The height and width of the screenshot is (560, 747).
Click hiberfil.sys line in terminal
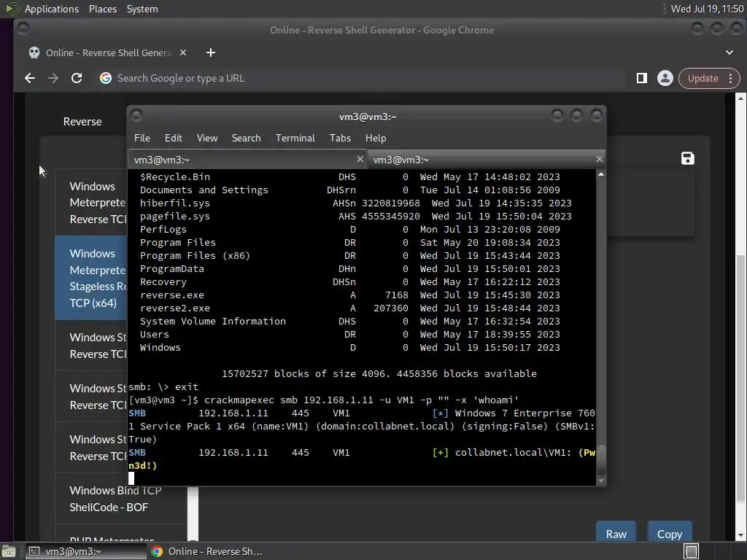pos(355,203)
